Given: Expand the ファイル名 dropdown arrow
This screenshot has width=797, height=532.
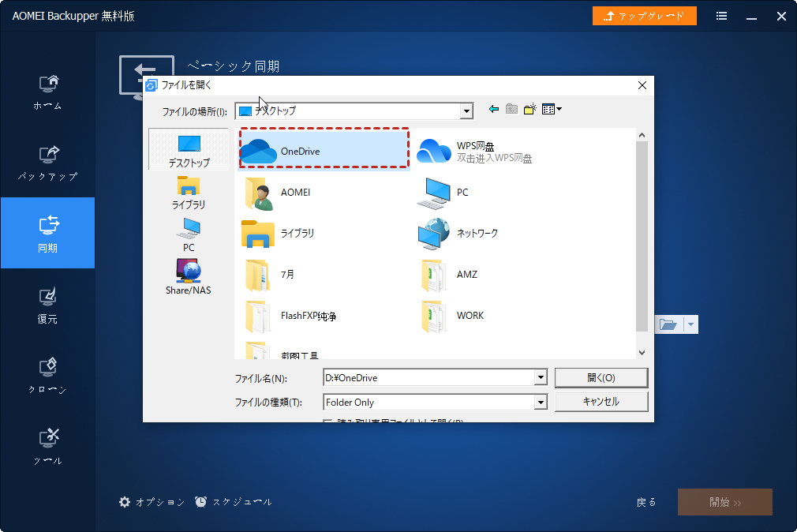Looking at the screenshot, I should click(541, 377).
